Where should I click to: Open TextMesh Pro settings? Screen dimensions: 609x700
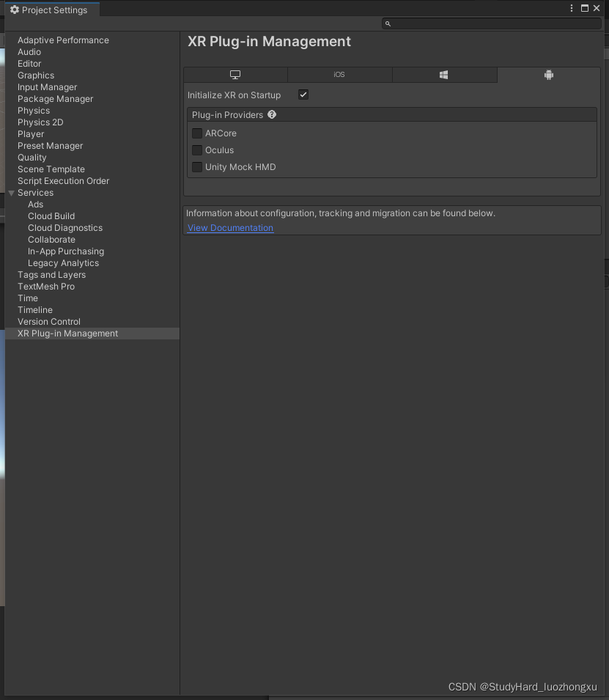(46, 286)
